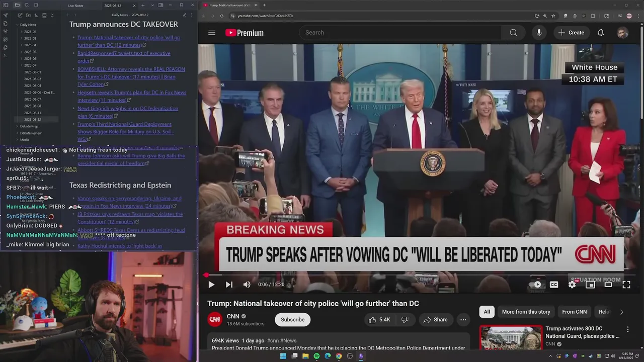Open Newt Gingrich DC federalization link

[x=128, y=112]
